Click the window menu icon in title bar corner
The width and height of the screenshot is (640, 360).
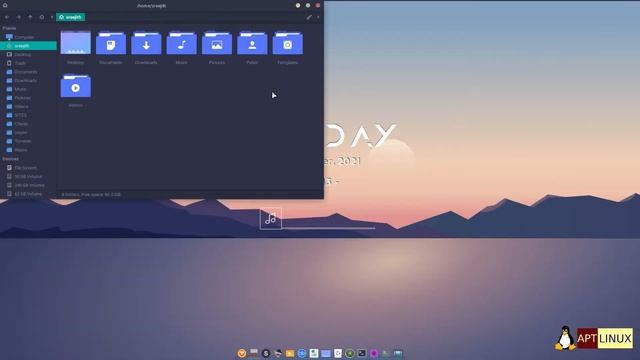[5, 5]
